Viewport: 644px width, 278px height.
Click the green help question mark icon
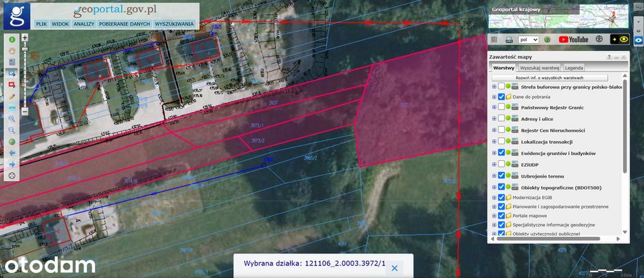click(x=547, y=40)
